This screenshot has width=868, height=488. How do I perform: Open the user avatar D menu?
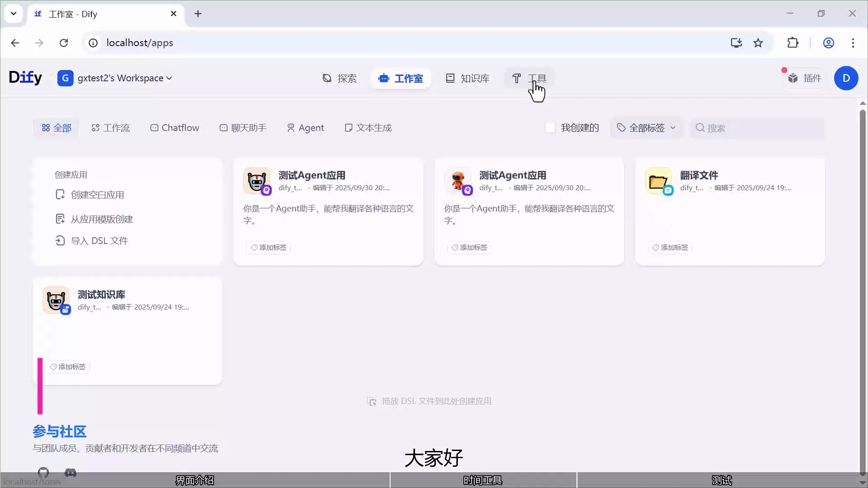coord(846,78)
